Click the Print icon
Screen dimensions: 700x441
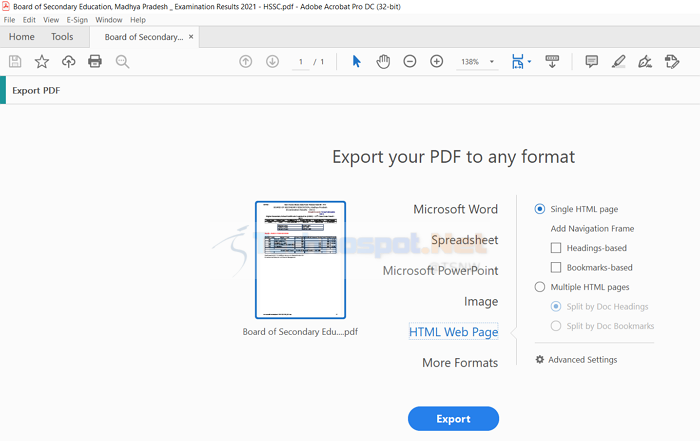pos(95,61)
